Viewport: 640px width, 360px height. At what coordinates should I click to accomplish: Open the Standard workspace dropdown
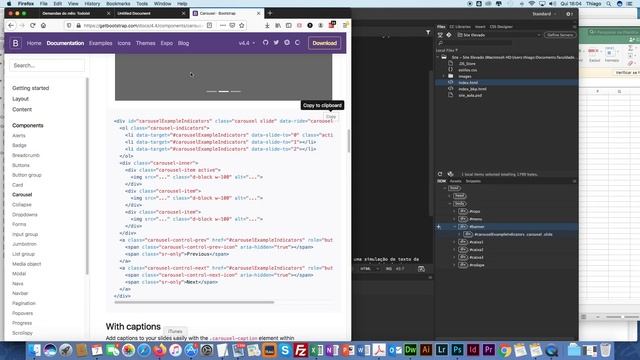[544, 14]
